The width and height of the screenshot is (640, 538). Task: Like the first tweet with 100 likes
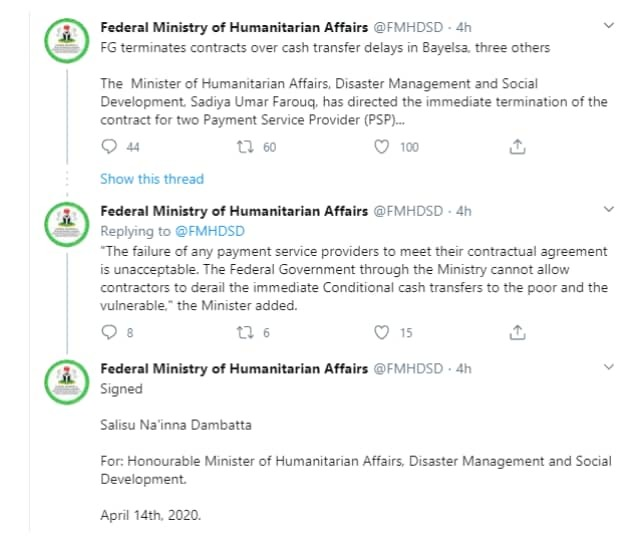(381, 147)
